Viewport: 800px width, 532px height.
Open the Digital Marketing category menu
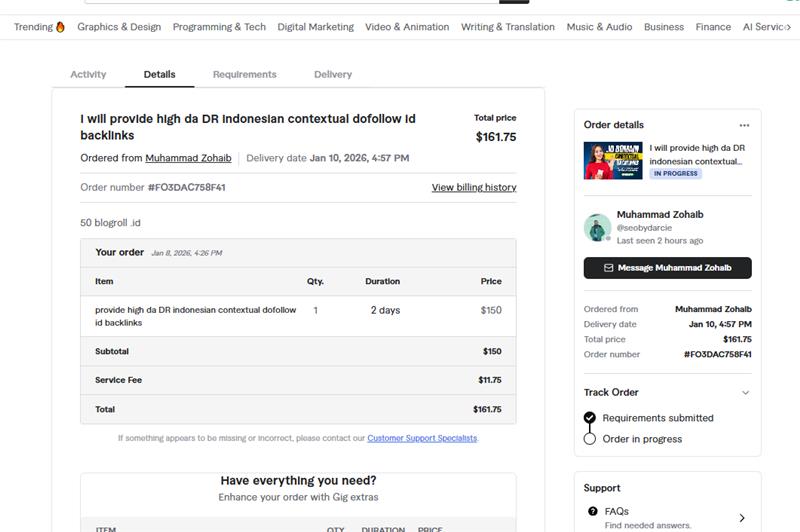pyautogui.click(x=315, y=27)
